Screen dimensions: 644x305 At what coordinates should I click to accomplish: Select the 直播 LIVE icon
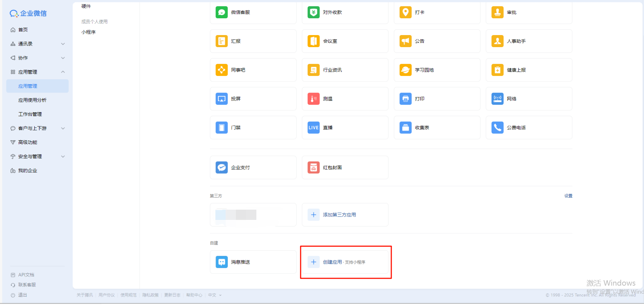(313, 128)
